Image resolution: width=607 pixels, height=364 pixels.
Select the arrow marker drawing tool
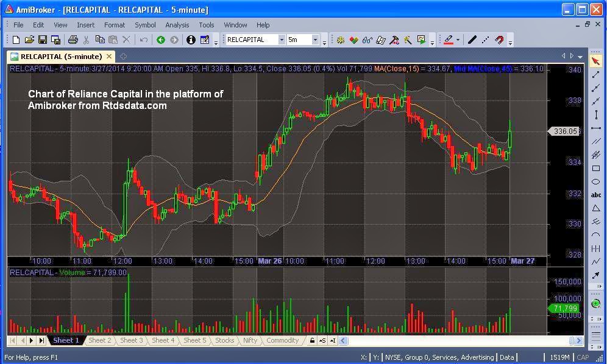click(596, 275)
